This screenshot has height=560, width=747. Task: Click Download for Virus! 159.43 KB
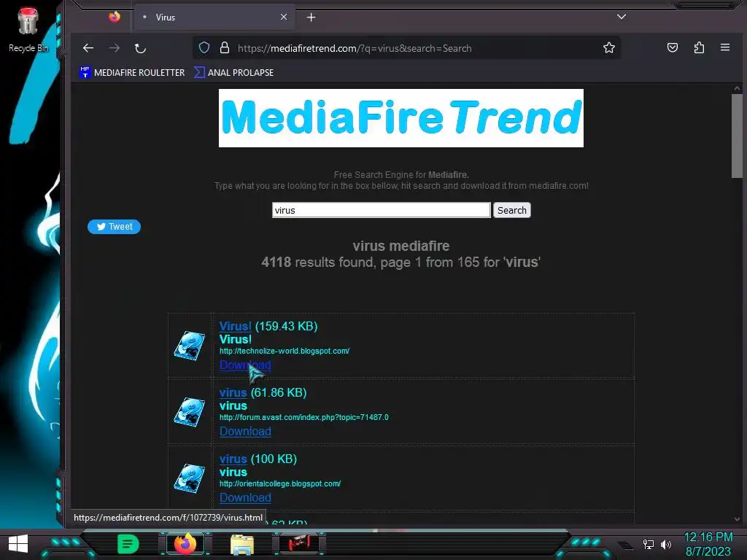pyautogui.click(x=245, y=365)
